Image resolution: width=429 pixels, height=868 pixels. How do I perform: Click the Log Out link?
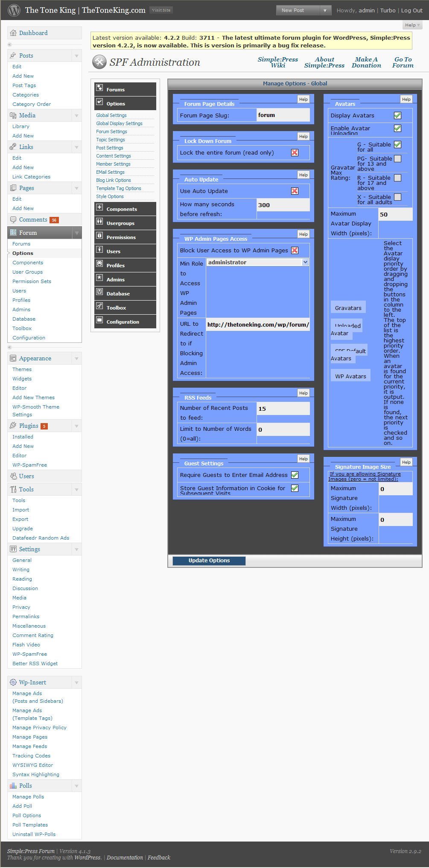coord(412,10)
